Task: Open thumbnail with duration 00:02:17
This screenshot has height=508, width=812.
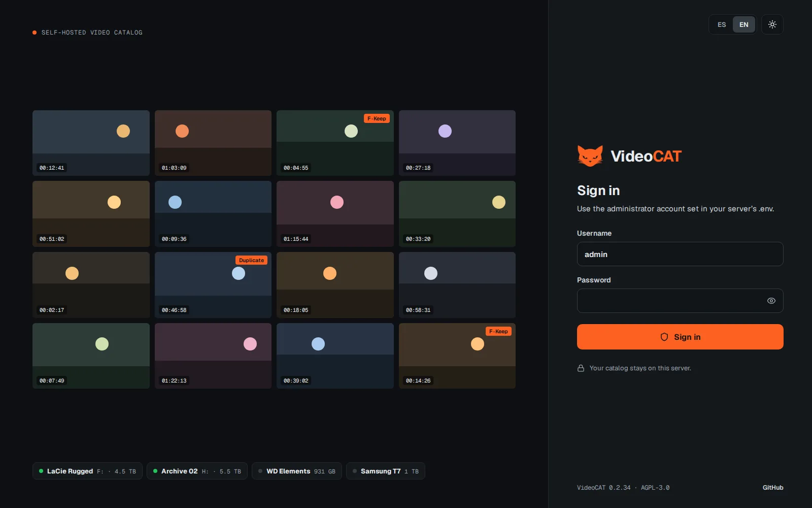Action: tap(91, 285)
